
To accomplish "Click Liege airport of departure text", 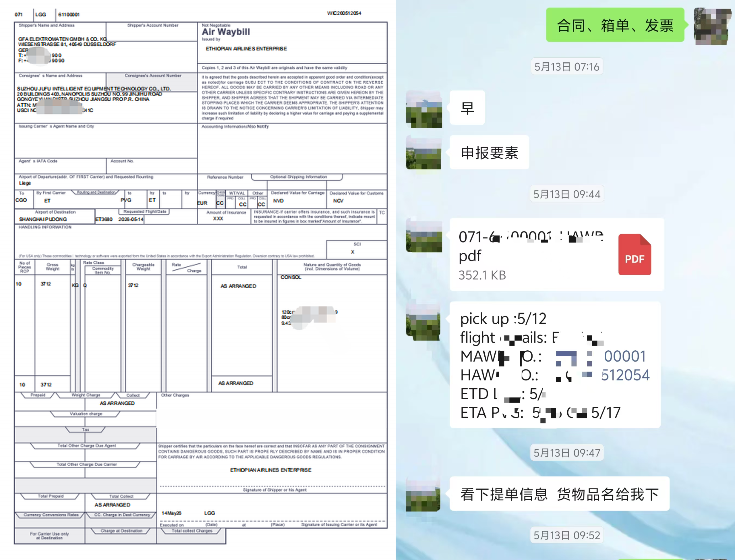I will pyautogui.click(x=25, y=183).
